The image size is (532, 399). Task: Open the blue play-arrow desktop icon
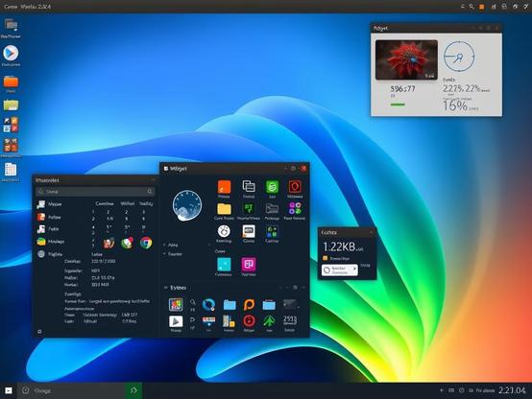coord(11,53)
